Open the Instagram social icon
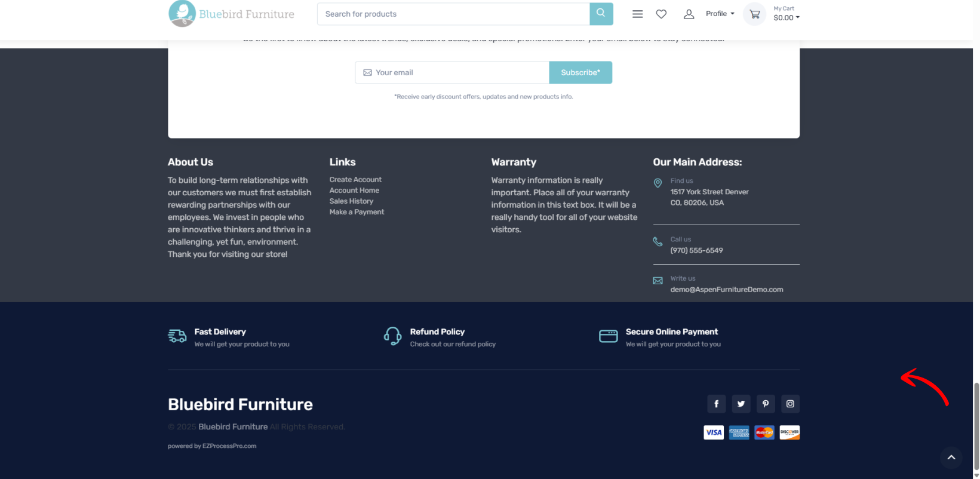980x479 pixels. pyautogui.click(x=790, y=404)
